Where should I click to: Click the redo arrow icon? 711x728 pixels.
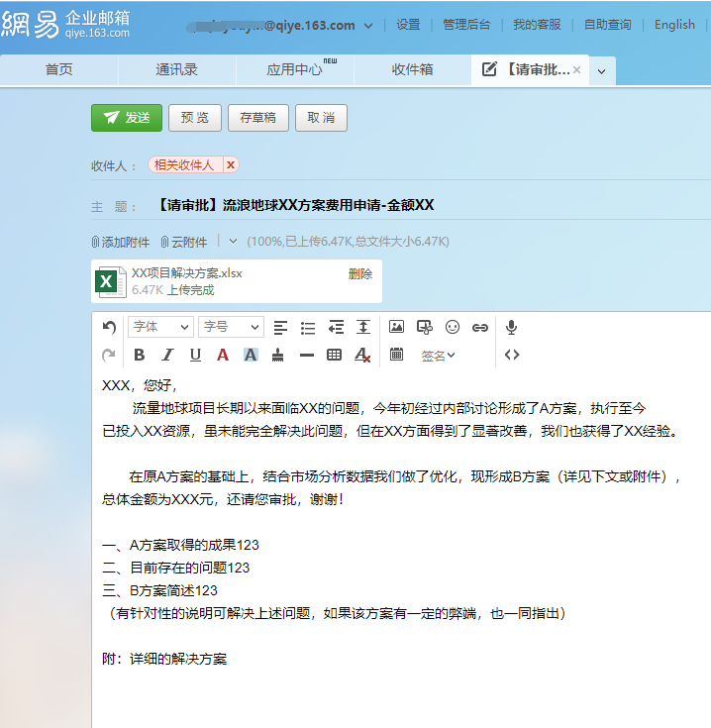(109, 356)
